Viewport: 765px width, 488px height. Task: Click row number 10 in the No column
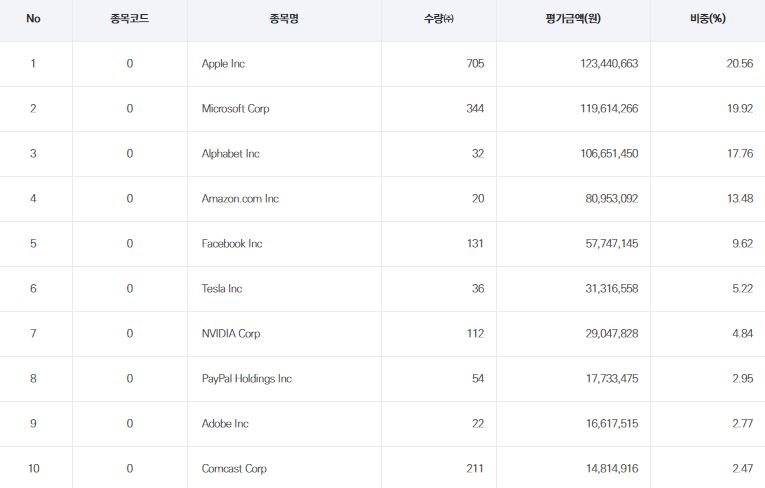click(x=33, y=468)
